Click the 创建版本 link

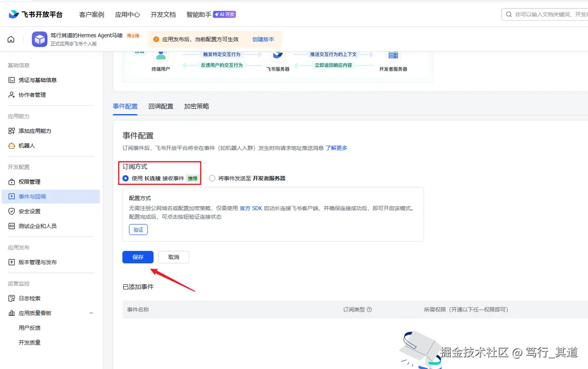pos(263,40)
